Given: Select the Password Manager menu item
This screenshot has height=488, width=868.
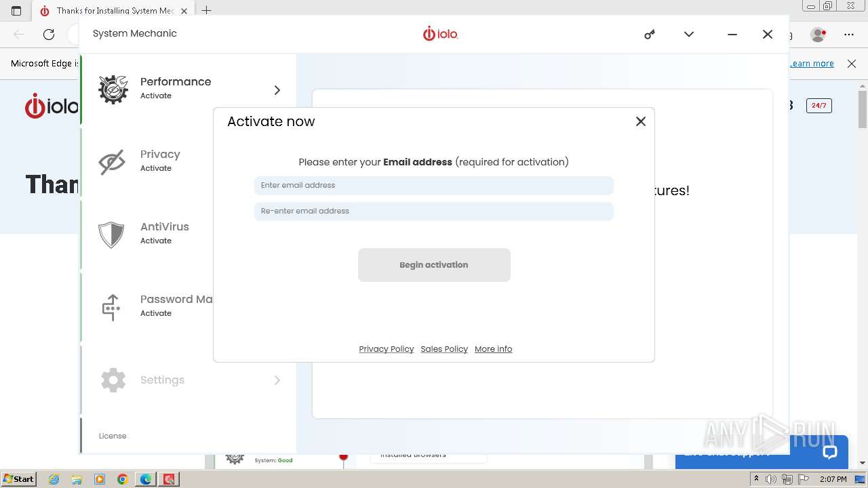Looking at the screenshot, I should pyautogui.click(x=148, y=307).
